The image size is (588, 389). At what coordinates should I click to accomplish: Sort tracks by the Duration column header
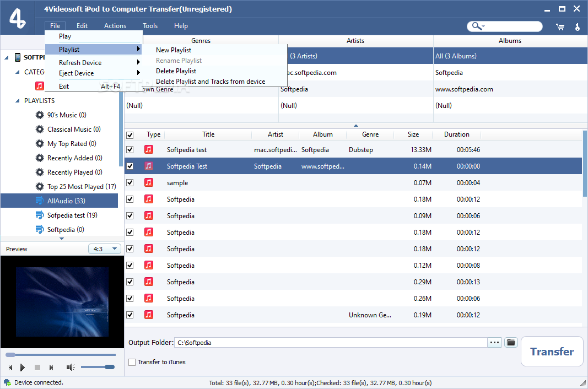click(456, 134)
